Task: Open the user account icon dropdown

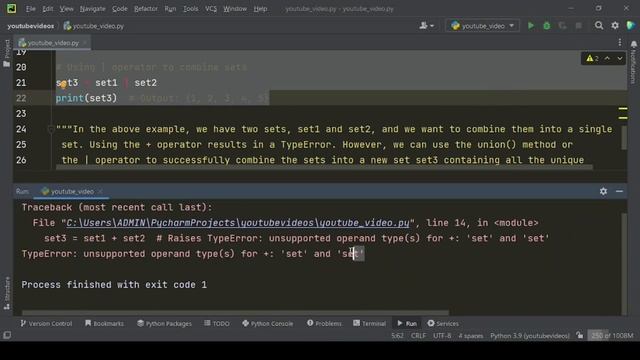Action: pyautogui.click(x=427, y=26)
